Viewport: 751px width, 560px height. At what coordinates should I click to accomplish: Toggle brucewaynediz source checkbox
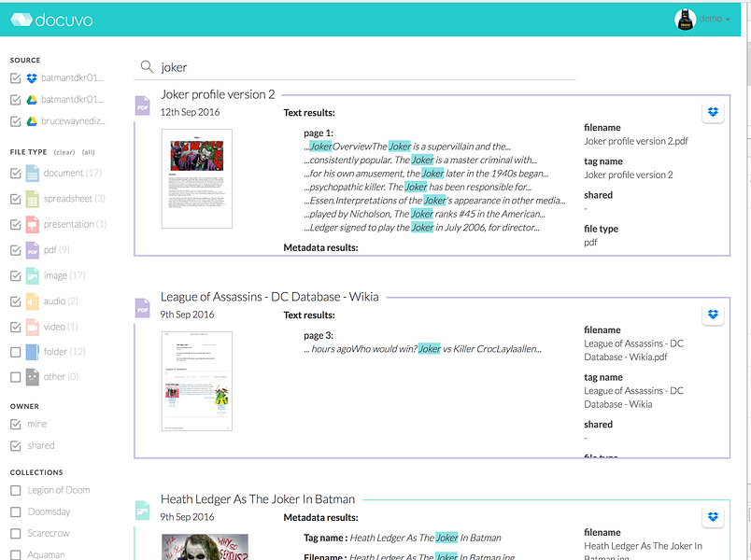click(x=15, y=121)
